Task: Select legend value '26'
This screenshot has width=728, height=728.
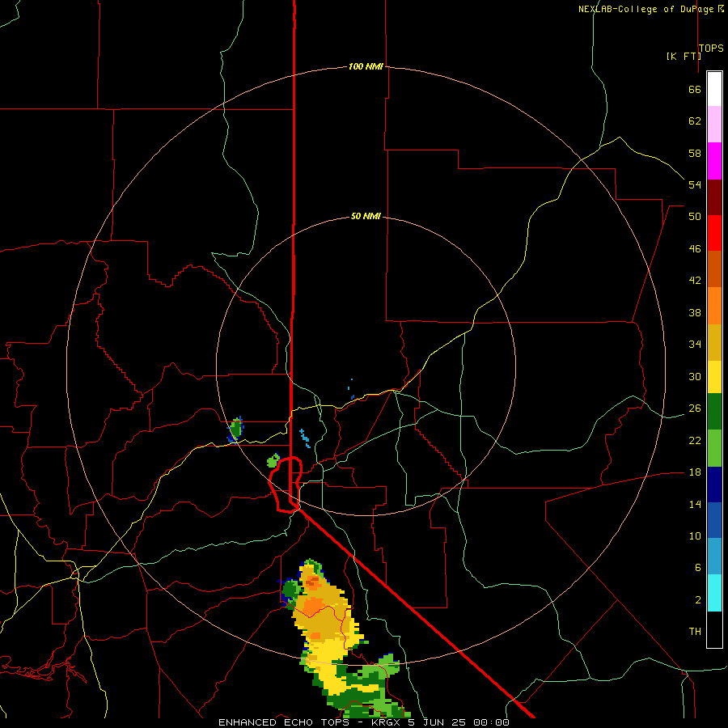Action: 695,408
